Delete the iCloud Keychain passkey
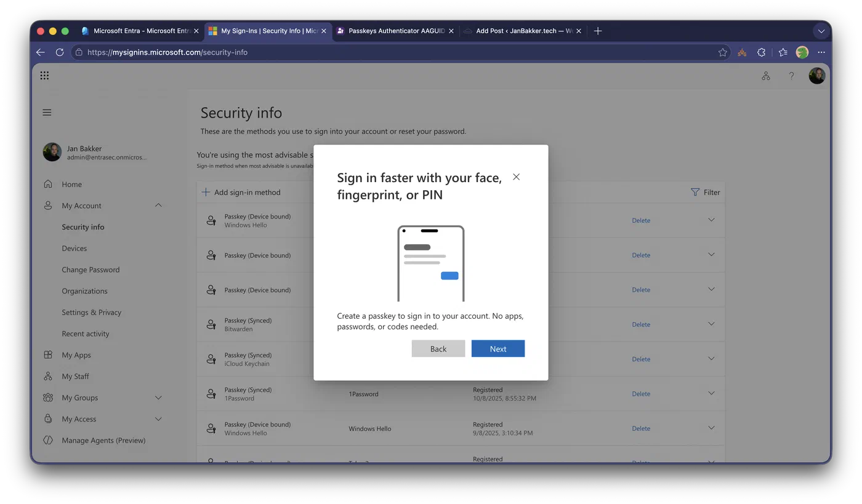862x504 pixels. [x=641, y=359]
